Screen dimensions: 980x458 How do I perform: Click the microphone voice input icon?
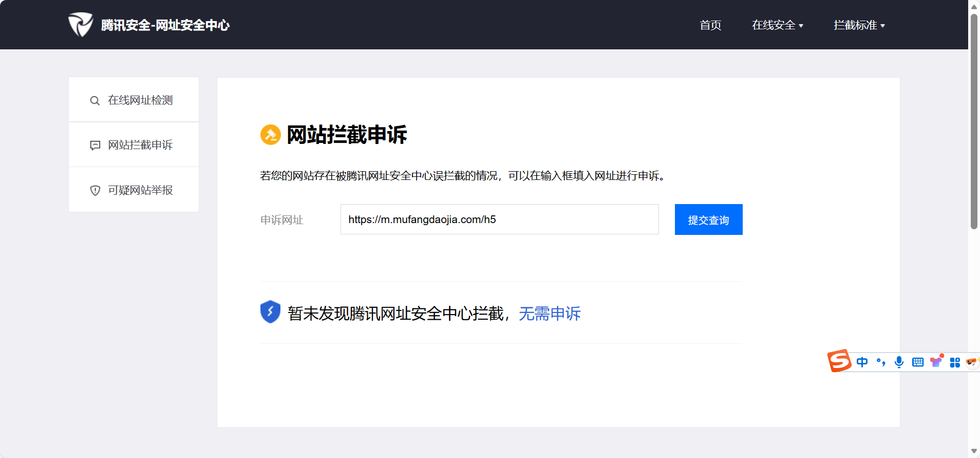pos(899,362)
